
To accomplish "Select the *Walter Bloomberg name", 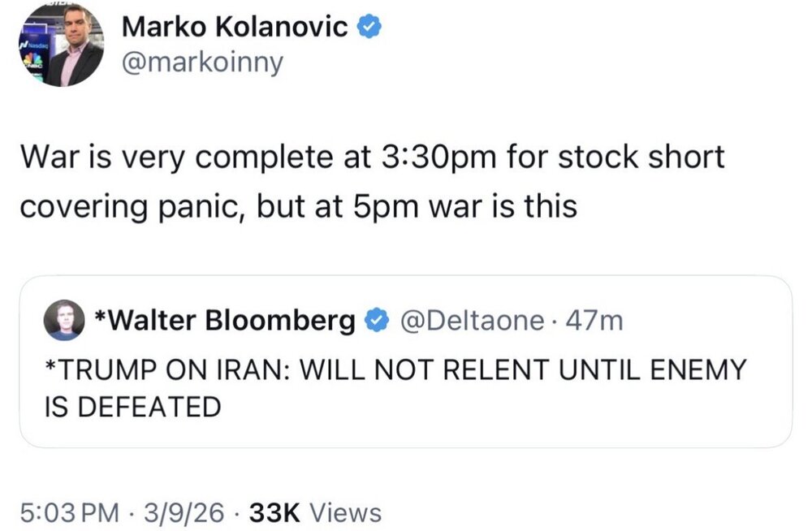I will pyautogui.click(x=225, y=321).
